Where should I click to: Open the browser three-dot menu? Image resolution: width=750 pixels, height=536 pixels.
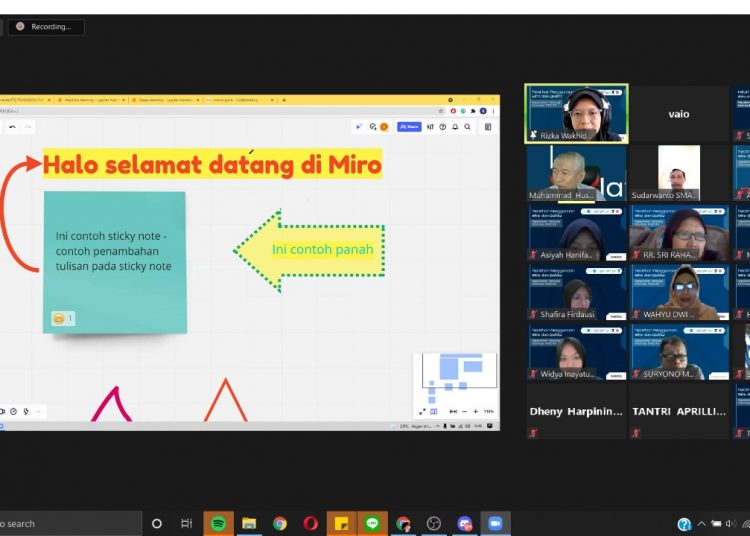click(x=493, y=111)
